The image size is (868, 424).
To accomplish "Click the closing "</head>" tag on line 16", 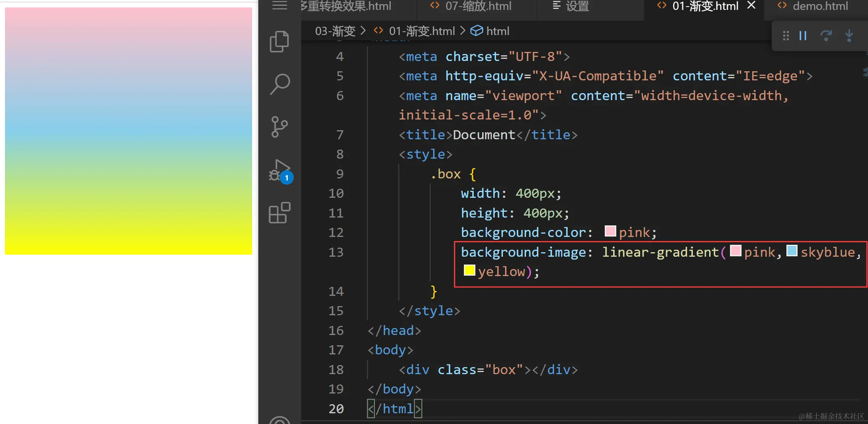I will coord(394,330).
